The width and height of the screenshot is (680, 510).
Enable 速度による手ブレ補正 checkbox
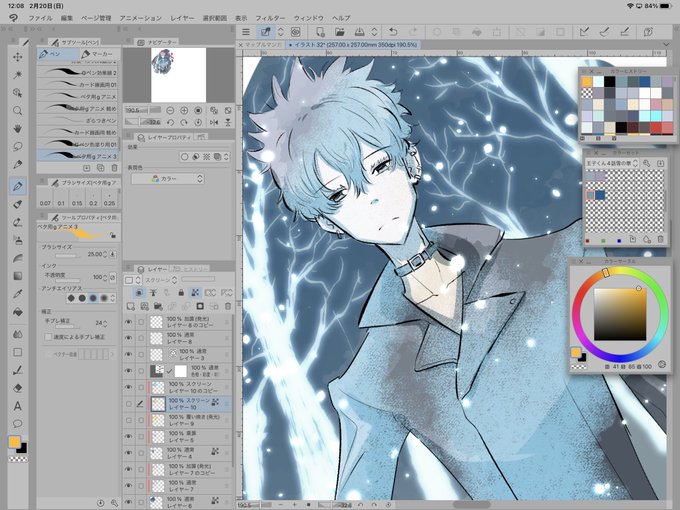click(x=48, y=337)
